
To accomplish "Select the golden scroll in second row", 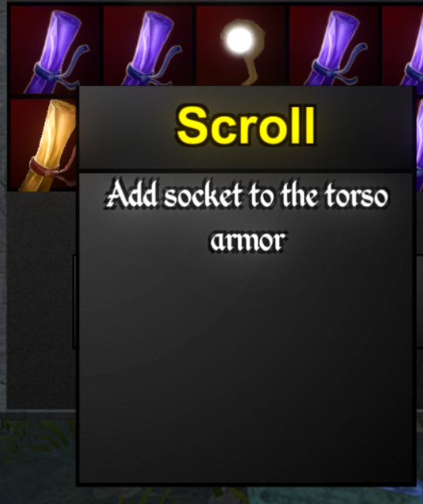I will point(44,144).
